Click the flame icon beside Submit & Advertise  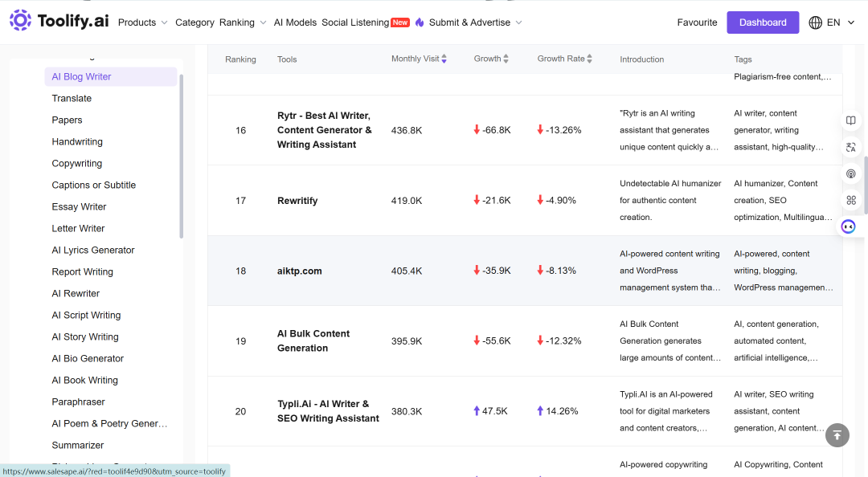click(420, 22)
